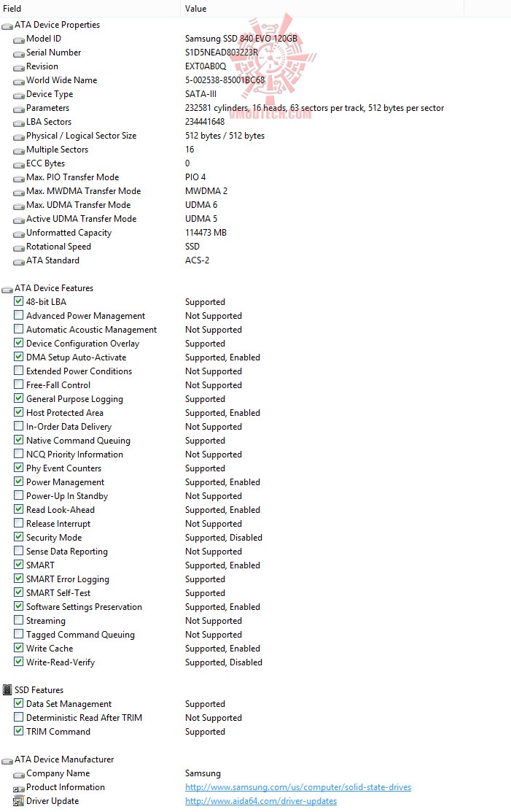This screenshot has width=511, height=812.
Task: Select the Active UDMA Transfer Mode icon
Action: click(19, 220)
